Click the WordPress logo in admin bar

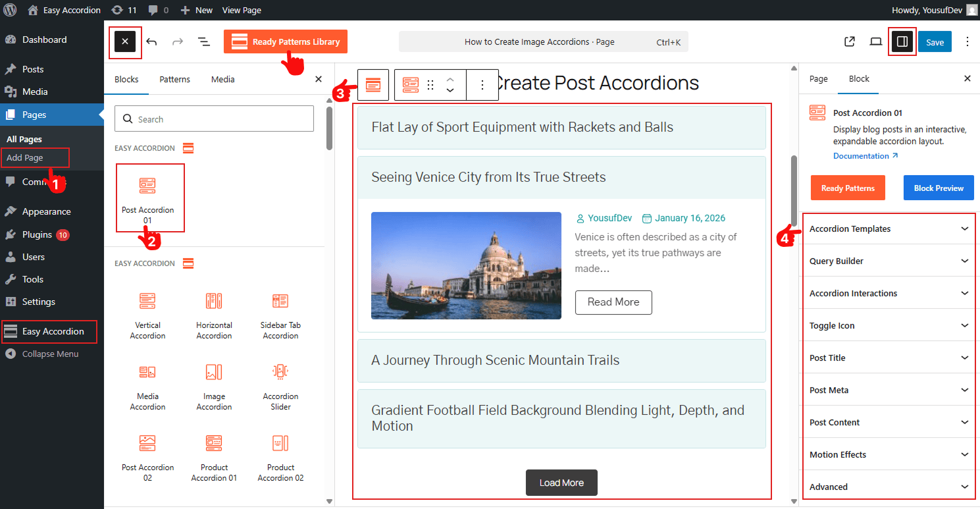tap(11, 10)
